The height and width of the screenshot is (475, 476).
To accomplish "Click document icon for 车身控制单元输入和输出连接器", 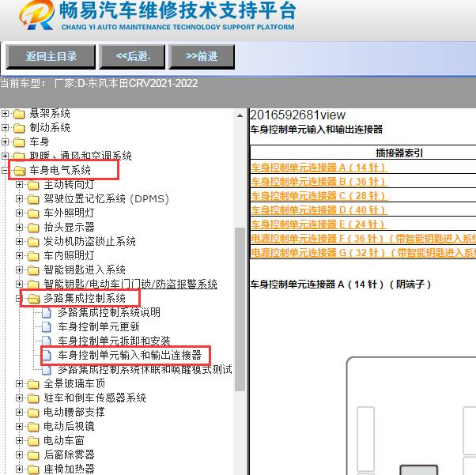I will click(x=47, y=356).
